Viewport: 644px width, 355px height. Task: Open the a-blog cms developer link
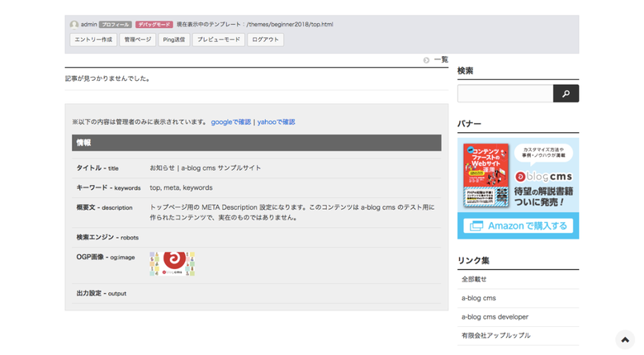[495, 317]
